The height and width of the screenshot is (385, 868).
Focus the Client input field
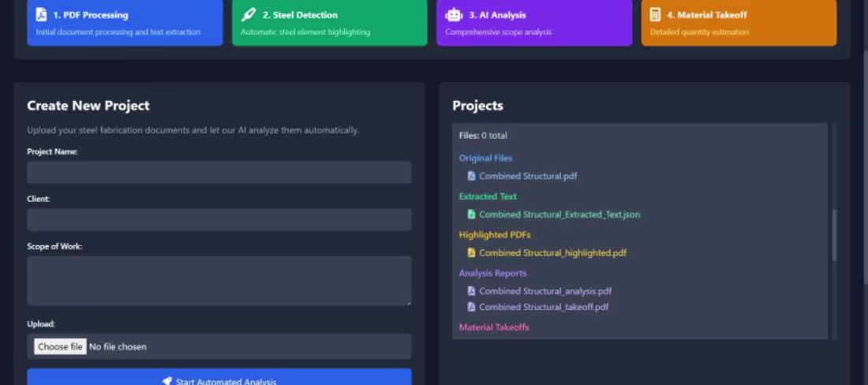point(219,219)
